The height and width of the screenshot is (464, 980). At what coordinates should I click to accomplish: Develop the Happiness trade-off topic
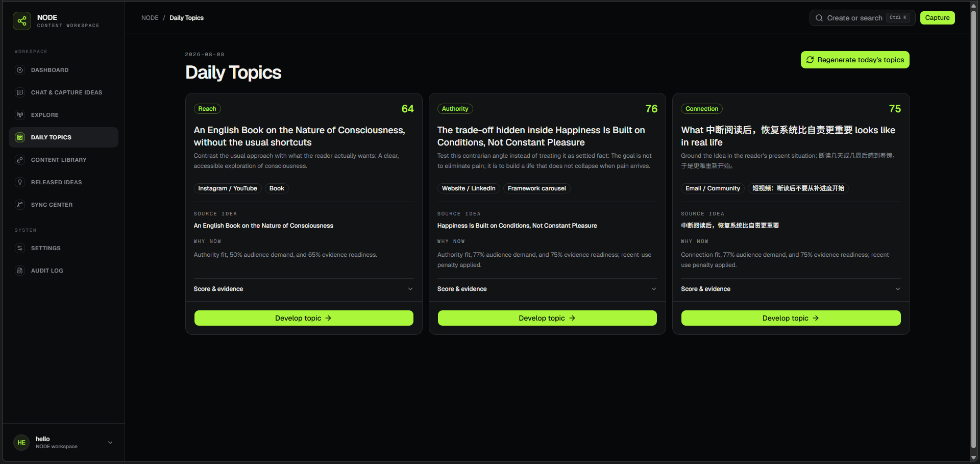point(547,318)
